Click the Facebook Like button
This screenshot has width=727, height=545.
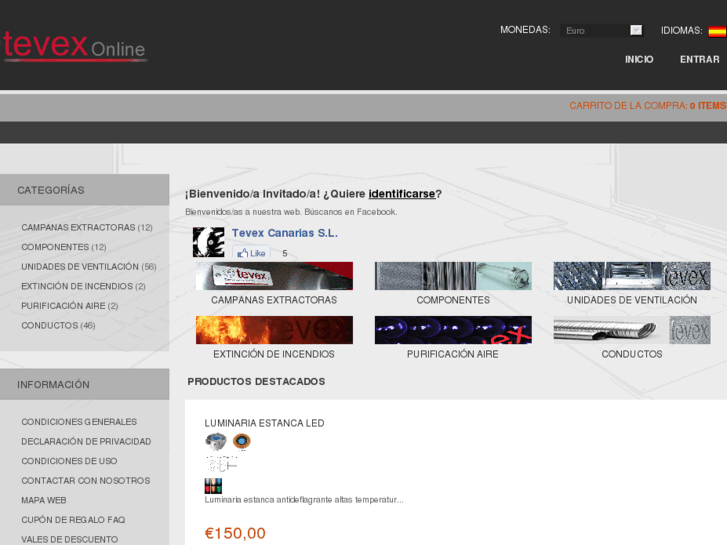pos(251,253)
